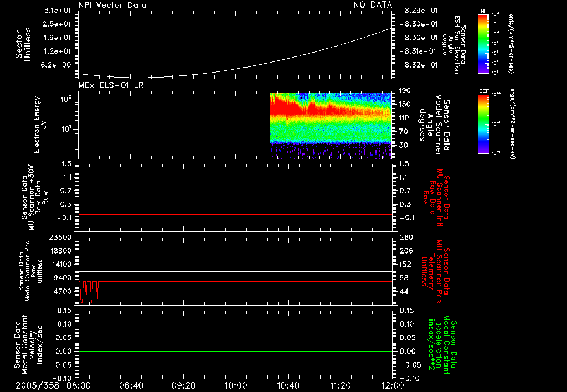This screenshot has width=567, height=392.
Task: Click the '1.9e+01' sector axis value
Action: pyautogui.click(x=58, y=38)
